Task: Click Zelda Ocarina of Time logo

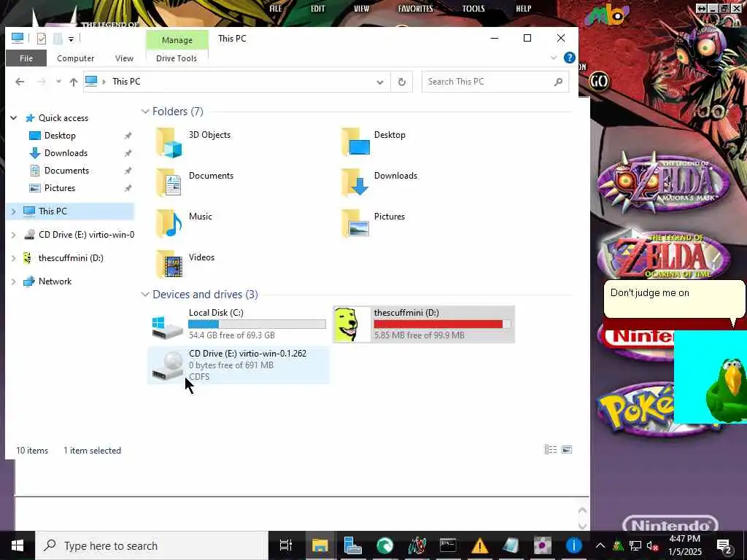Action: (664, 256)
